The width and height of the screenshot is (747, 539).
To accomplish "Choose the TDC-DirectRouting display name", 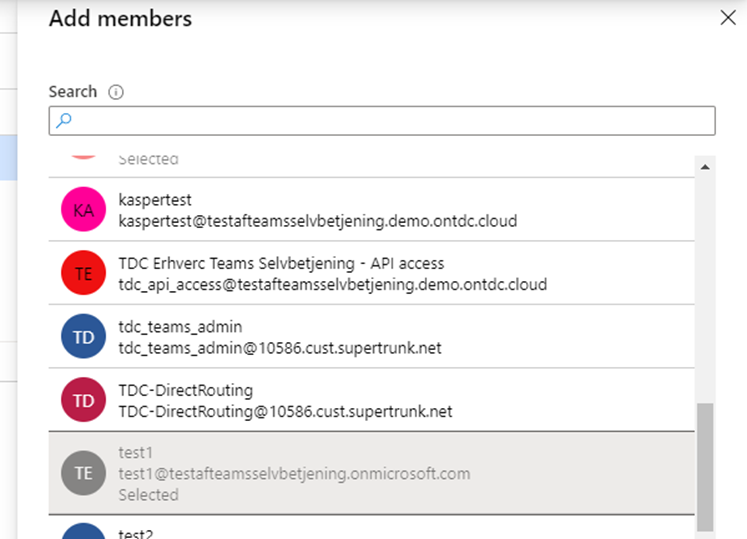I will [186, 390].
